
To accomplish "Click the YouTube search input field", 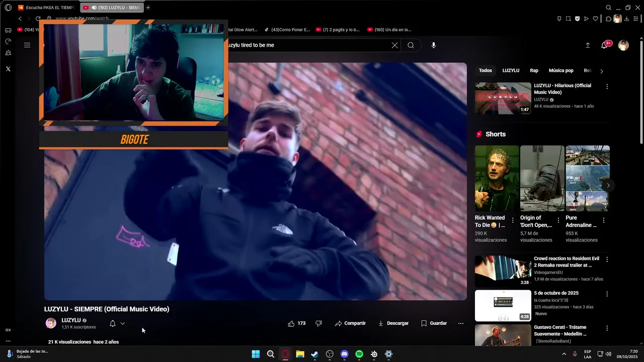I will click(x=307, y=45).
